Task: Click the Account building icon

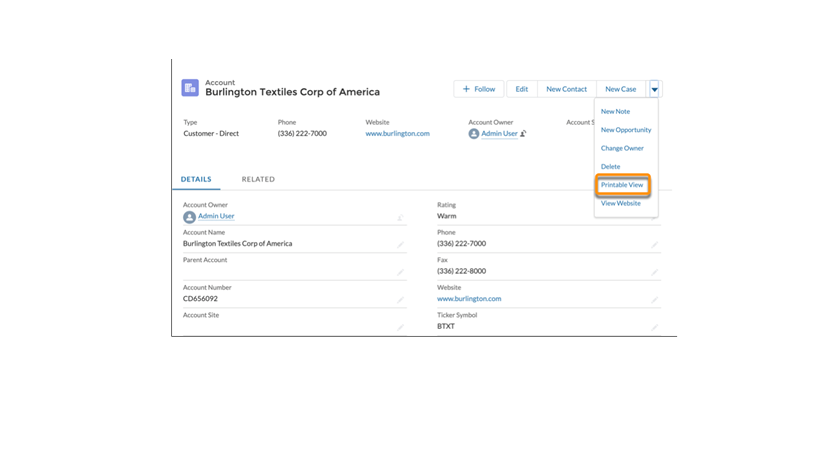Action: click(190, 88)
